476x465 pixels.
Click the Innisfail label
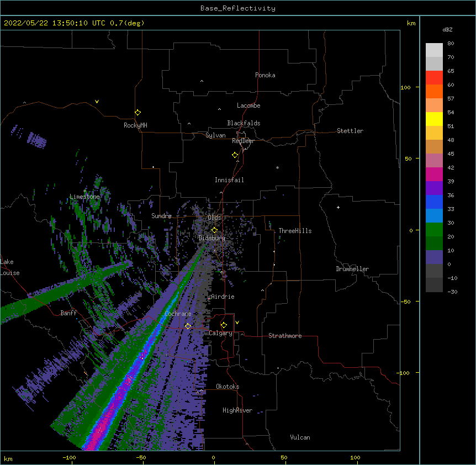pyautogui.click(x=229, y=180)
